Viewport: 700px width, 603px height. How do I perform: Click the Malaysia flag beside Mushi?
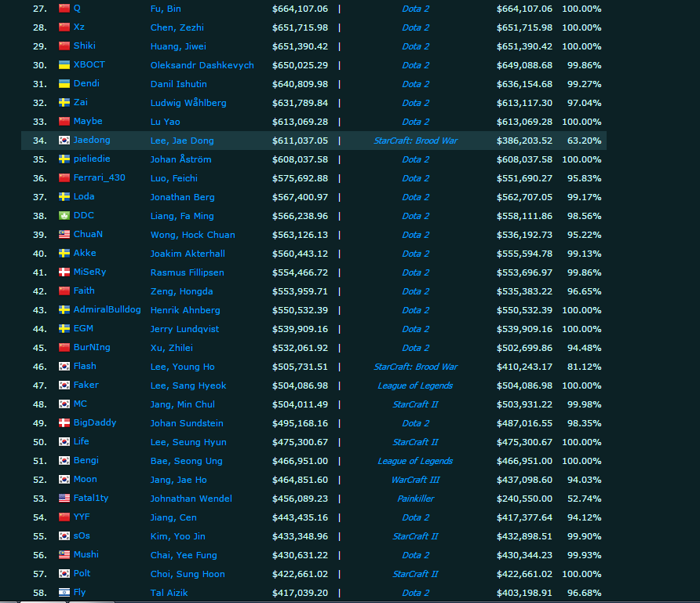click(x=64, y=555)
